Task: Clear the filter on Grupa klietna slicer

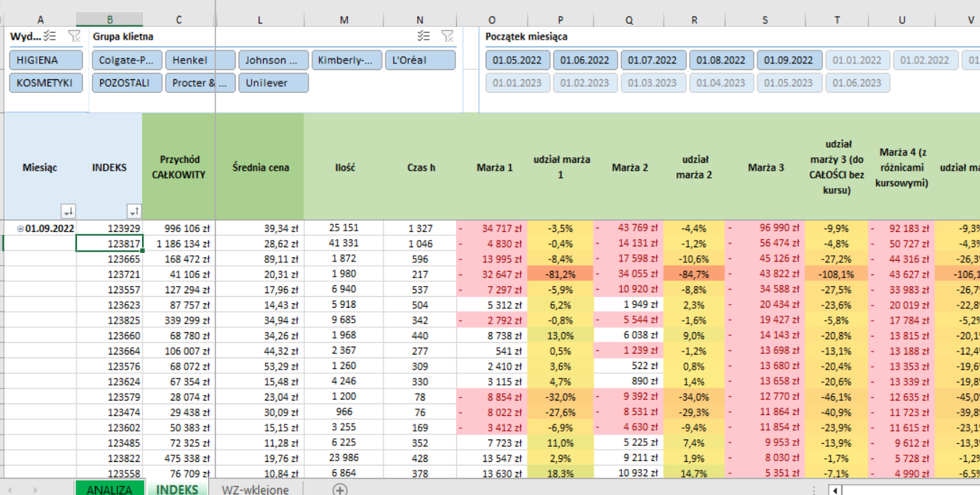Action: pyautogui.click(x=447, y=36)
